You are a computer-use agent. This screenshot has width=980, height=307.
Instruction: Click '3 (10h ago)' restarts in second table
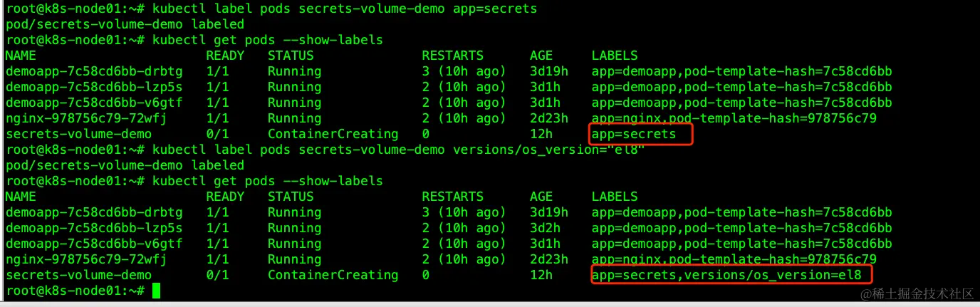click(x=464, y=212)
